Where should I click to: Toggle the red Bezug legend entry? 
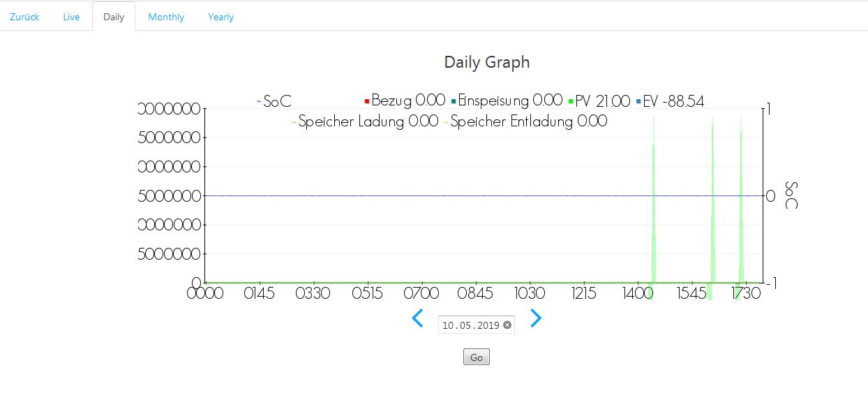[x=405, y=101]
